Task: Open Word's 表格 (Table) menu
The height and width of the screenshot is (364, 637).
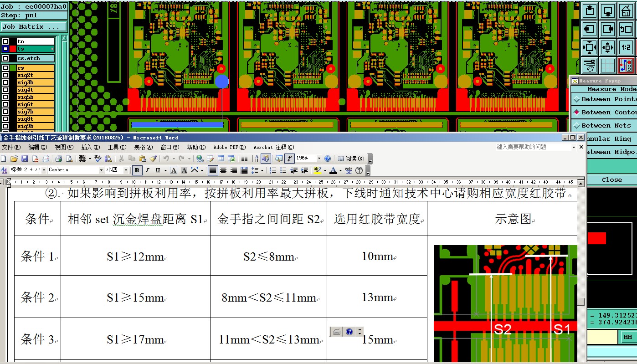Action: [x=144, y=147]
